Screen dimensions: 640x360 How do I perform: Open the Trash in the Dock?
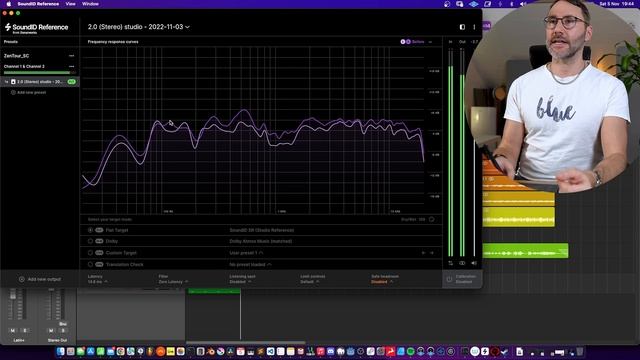coord(580,351)
